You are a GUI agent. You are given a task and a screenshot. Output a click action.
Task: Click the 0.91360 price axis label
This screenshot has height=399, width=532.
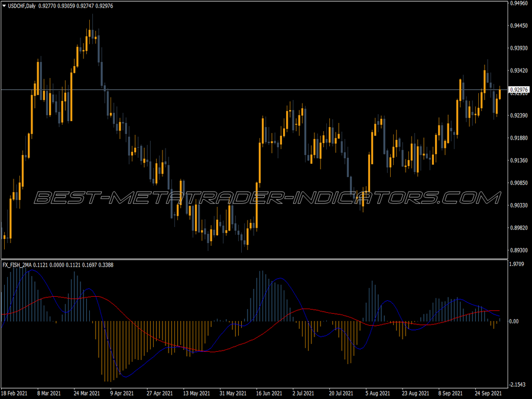pos(519,160)
